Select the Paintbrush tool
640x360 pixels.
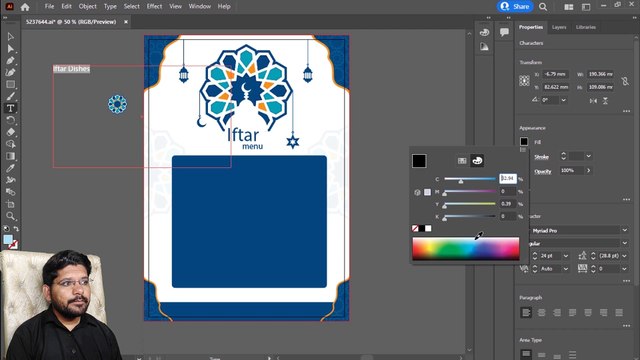click(x=11, y=96)
